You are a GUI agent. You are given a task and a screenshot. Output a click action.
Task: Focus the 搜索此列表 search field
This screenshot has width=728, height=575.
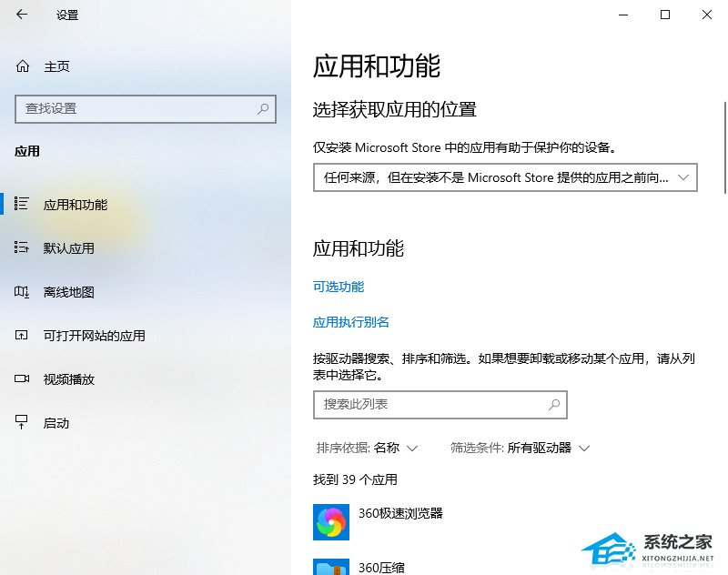(x=440, y=405)
